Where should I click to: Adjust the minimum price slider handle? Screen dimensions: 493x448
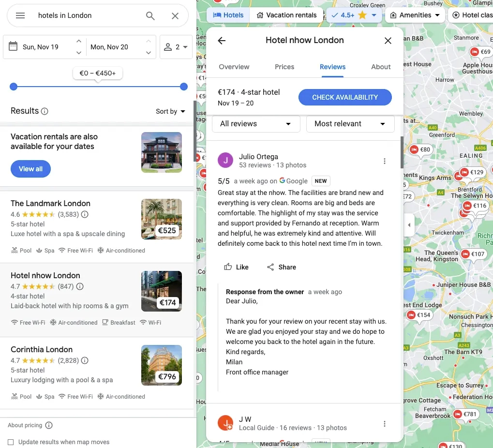click(x=14, y=87)
